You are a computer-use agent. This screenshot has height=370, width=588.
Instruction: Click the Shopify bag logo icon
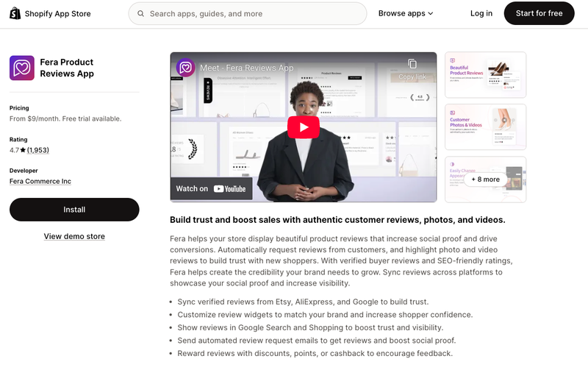[15, 13]
